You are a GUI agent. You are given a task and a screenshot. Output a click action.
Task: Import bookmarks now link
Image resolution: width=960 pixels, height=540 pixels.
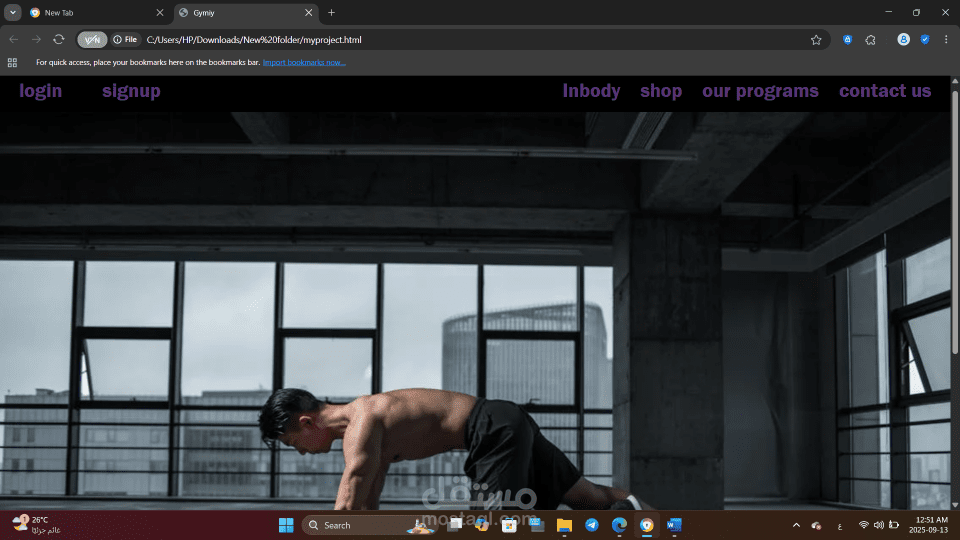pyautogui.click(x=304, y=62)
